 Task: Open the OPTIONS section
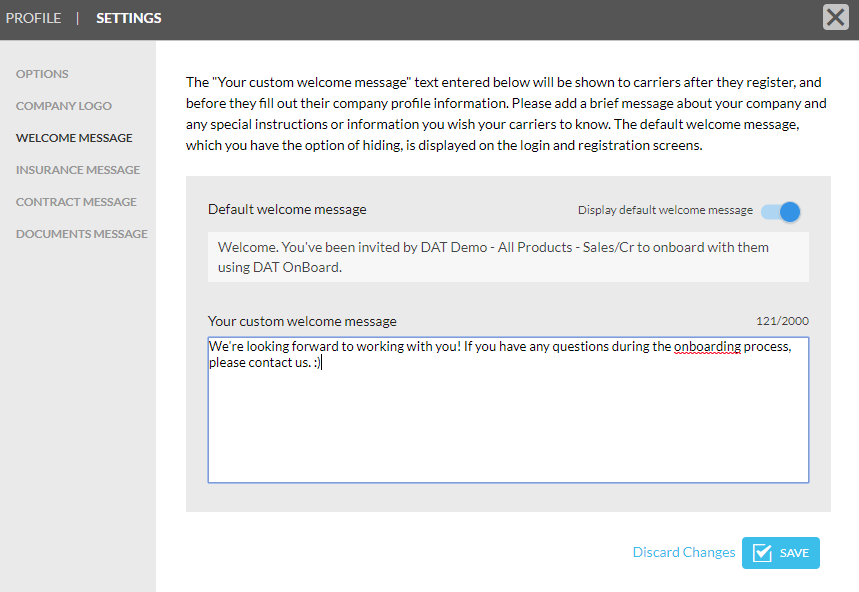(x=42, y=74)
